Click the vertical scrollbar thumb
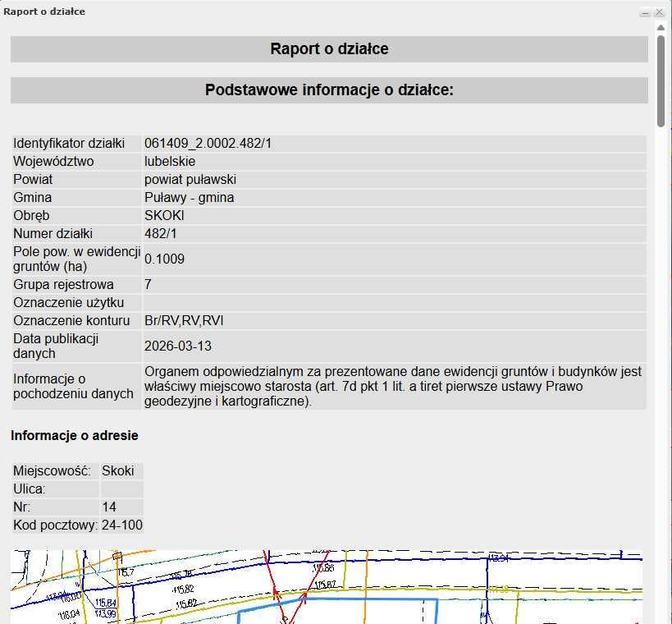 [x=661, y=78]
